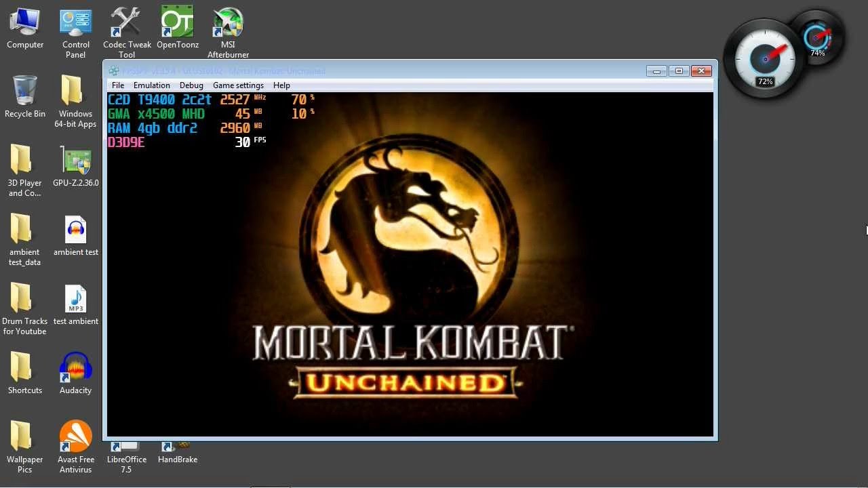
Task: Launch the OpenToonz shortcut
Action: 178,28
